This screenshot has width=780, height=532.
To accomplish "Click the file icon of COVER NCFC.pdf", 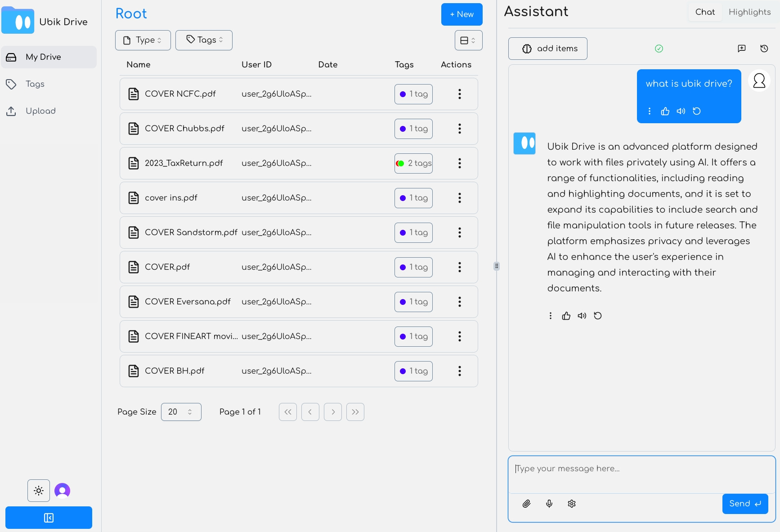I will 134,94.
